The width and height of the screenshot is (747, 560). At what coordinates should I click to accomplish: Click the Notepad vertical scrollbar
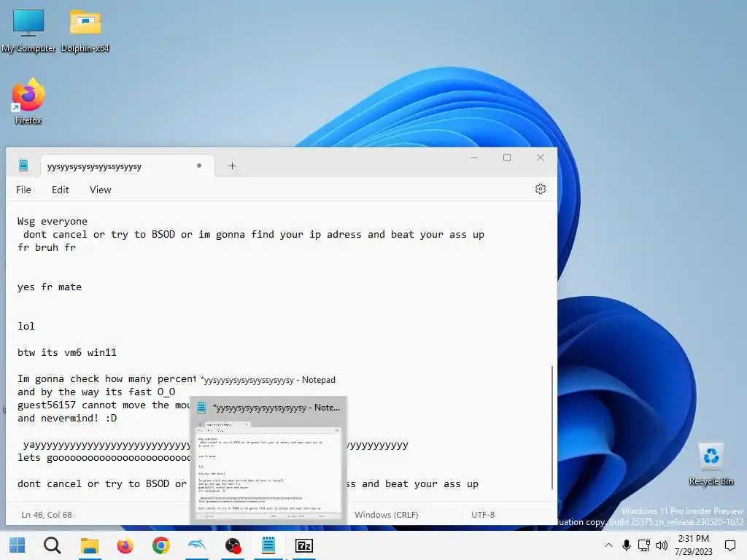click(x=551, y=427)
